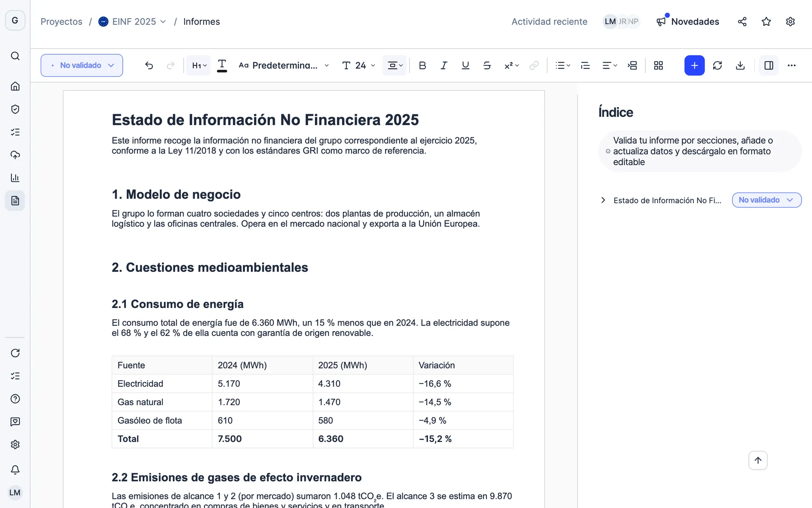Click the search icon in sidebar
Viewport: 812px width, 508px height.
click(15, 56)
